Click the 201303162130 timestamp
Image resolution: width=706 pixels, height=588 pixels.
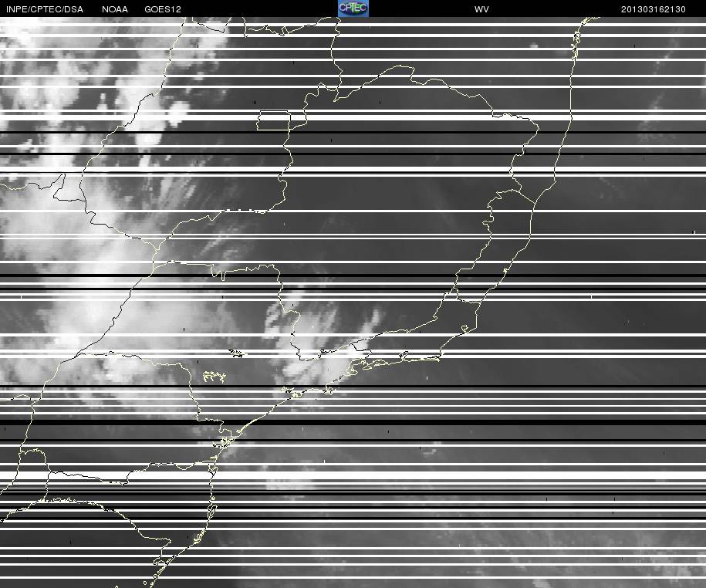pos(654,9)
